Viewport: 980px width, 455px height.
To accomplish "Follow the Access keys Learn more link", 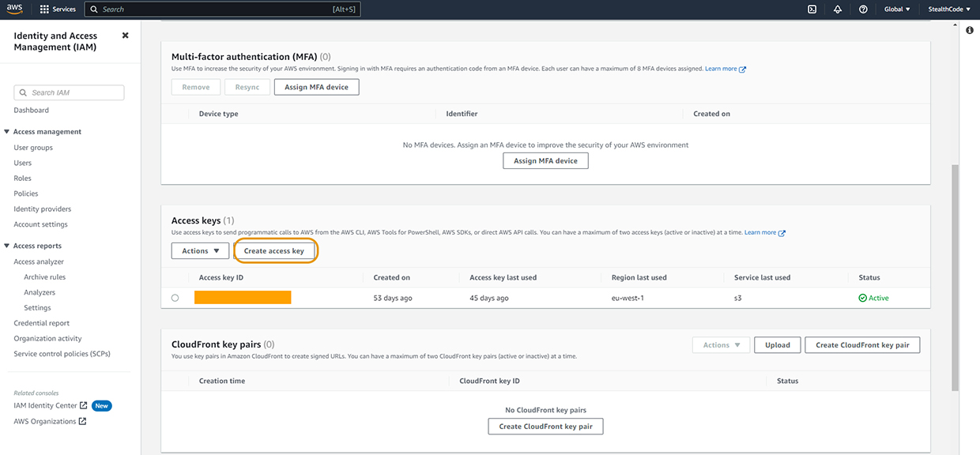I will (x=760, y=233).
